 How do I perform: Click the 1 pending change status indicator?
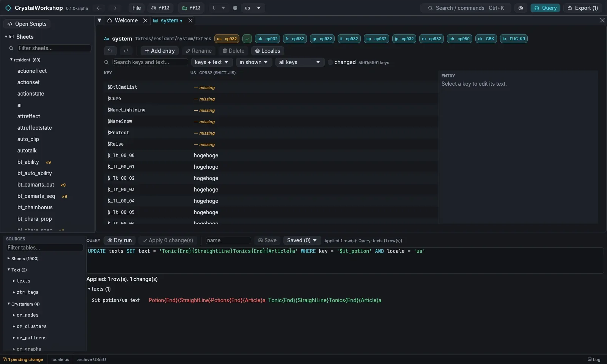24,359
